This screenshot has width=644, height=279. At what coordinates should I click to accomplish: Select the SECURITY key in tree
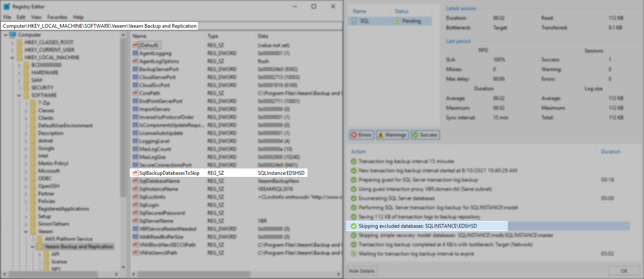[42, 88]
